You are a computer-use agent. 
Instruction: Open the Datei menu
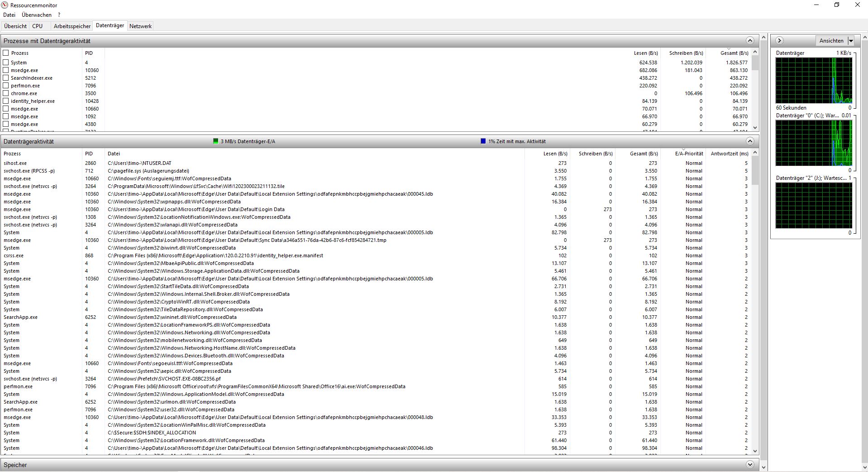(x=9, y=15)
